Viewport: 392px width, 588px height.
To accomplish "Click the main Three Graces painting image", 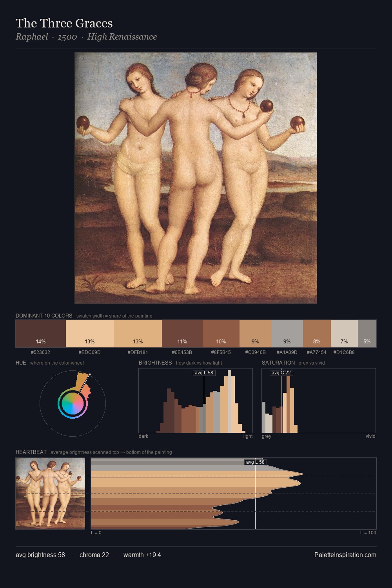I will tap(196, 178).
